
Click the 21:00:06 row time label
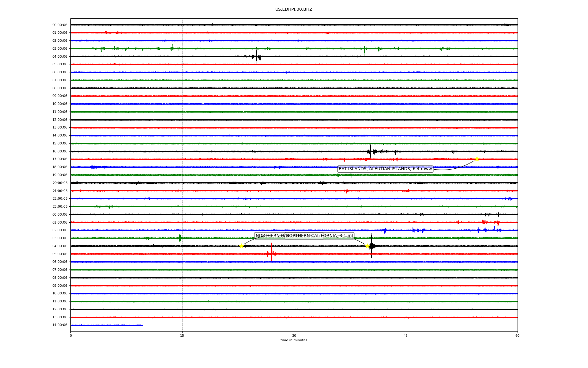[x=60, y=191]
